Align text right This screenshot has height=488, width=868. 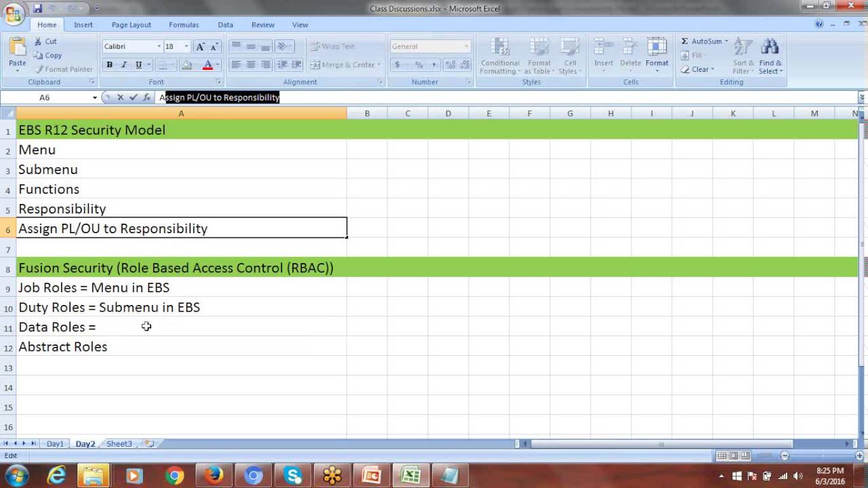point(266,64)
